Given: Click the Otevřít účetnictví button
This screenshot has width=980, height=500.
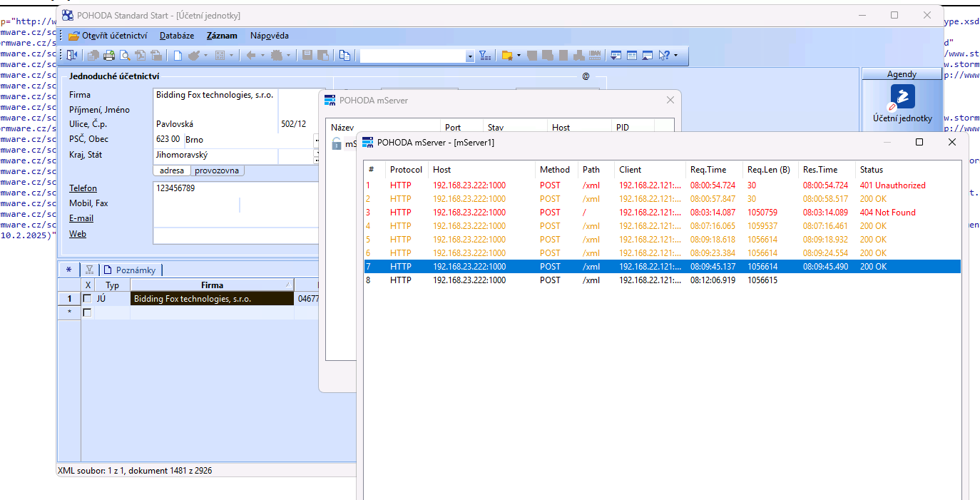Looking at the screenshot, I should tap(108, 36).
